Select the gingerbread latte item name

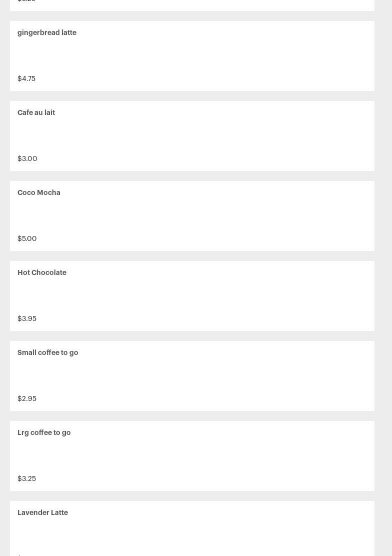pyautogui.click(x=47, y=32)
